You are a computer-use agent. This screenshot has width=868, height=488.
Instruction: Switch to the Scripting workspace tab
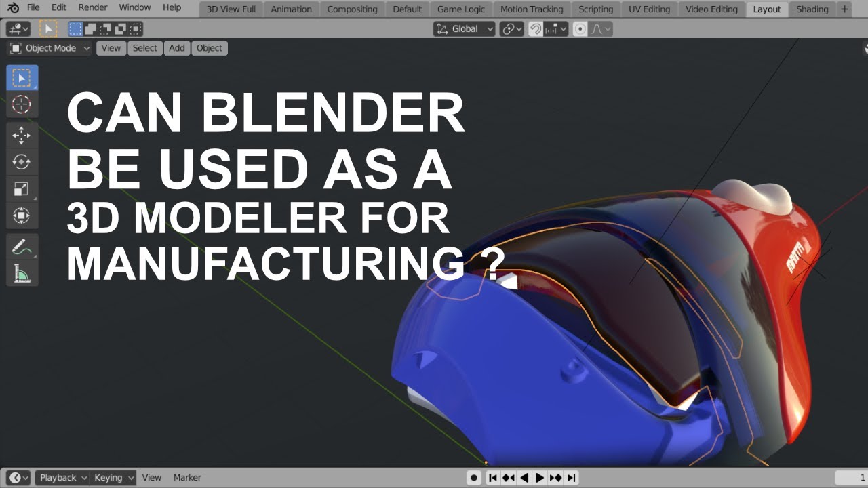coord(596,9)
